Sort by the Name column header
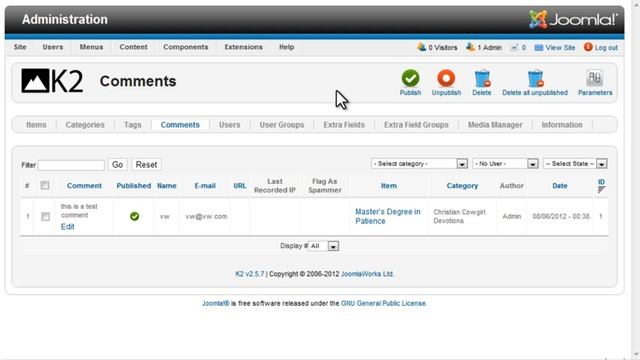640x360 pixels. click(x=167, y=186)
